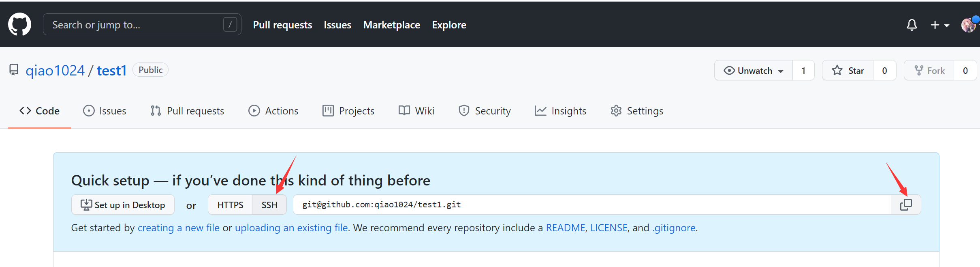
Task: View the stargazers count next to Star
Action: [884, 71]
